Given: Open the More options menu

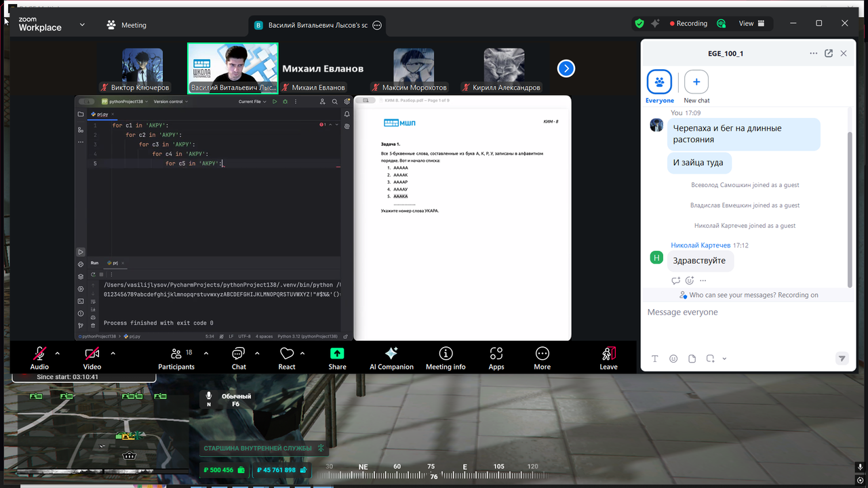Looking at the screenshot, I should 542,358.
